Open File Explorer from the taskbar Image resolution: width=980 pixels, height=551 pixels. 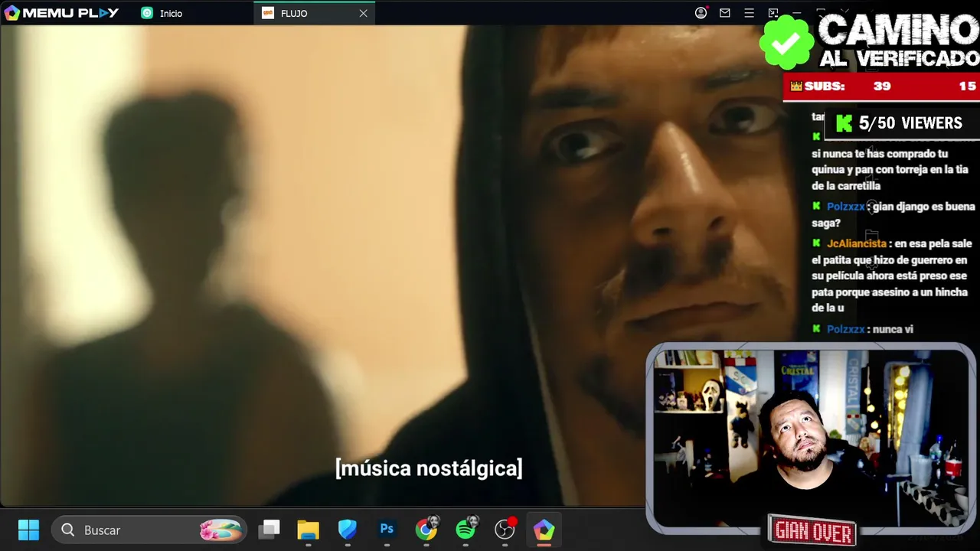pyautogui.click(x=308, y=530)
